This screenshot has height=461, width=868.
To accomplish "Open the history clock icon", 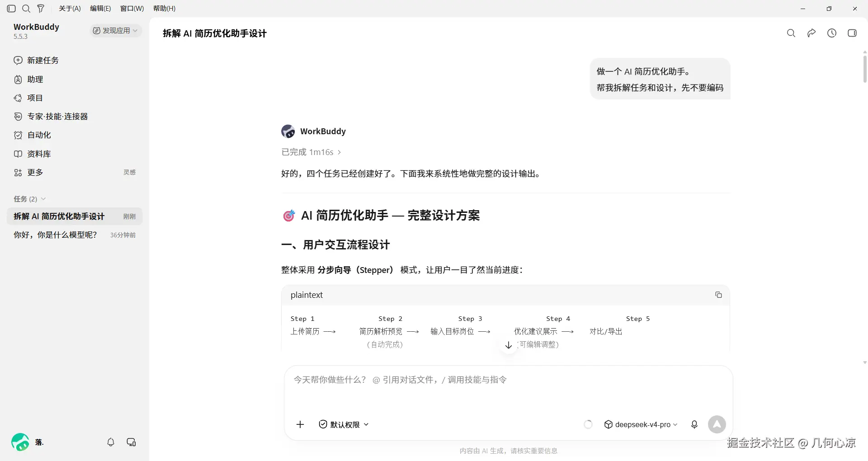I will [832, 33].
